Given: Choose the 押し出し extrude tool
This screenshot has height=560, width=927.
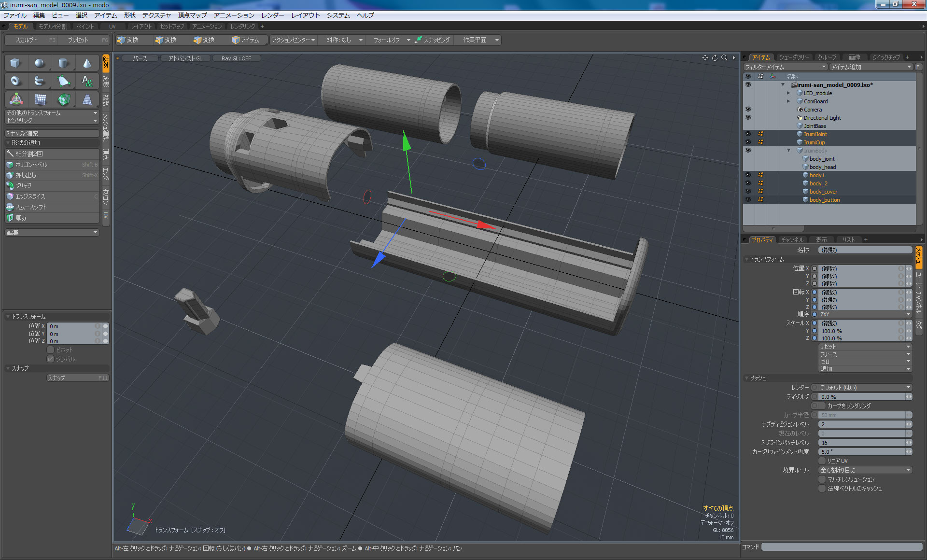Looking at the screenshot, I should 52,175.
